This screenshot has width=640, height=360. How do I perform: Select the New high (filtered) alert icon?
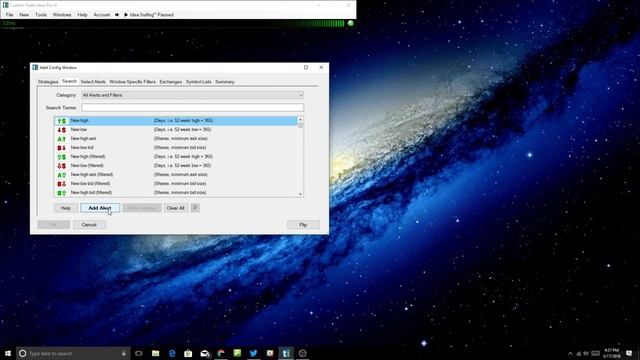point(62,157)
